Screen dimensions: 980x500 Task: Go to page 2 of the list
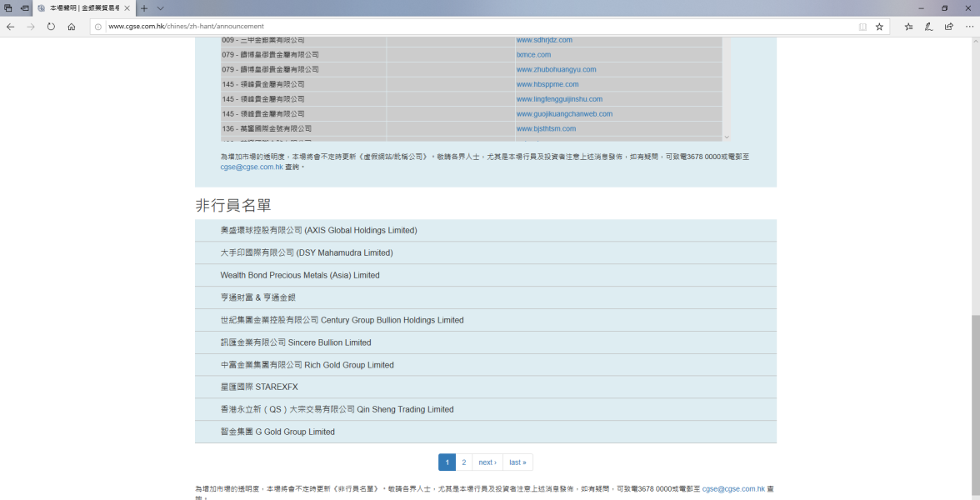pyautogui.click(x=464, y=462)
